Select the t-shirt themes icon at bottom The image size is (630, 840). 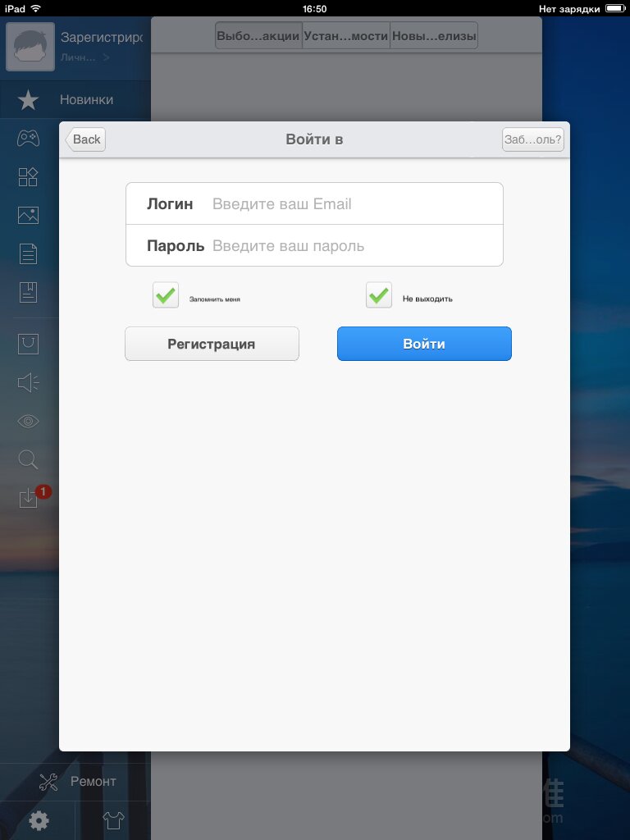(x=113, y=820)
